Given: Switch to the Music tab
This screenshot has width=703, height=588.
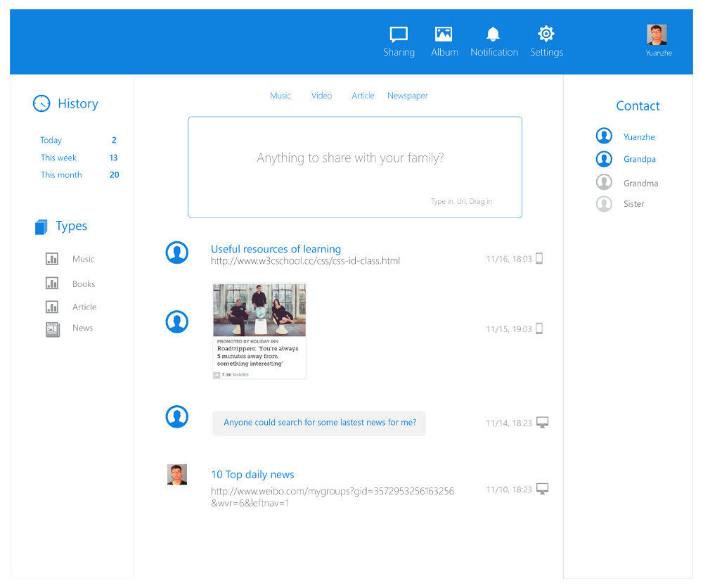Looking at the screenshot, I should pyautogui.click(x=280, y=96).
